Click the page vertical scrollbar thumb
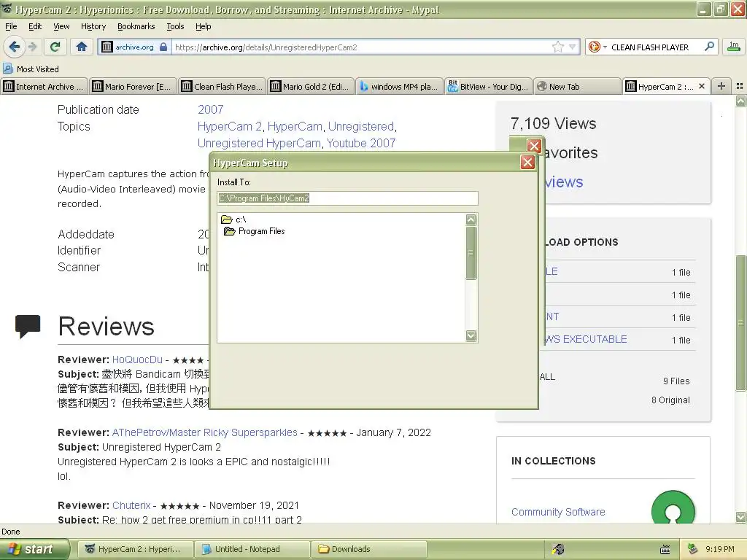This screenshot has height=560, width=747. (740, 323)
